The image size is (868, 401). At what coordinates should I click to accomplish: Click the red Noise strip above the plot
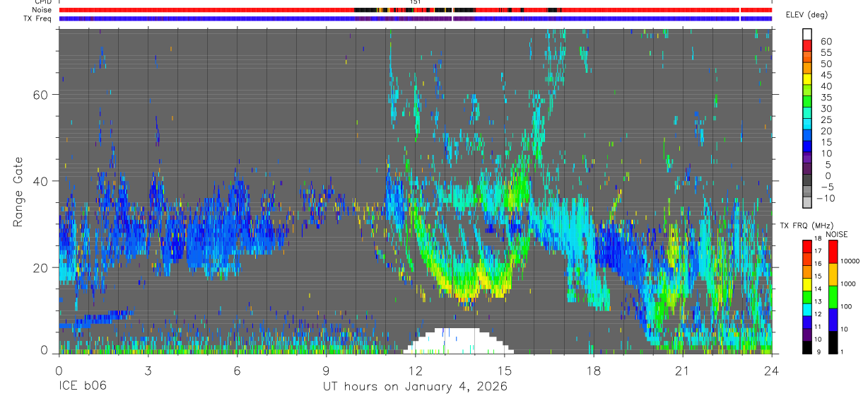[416, 10]
